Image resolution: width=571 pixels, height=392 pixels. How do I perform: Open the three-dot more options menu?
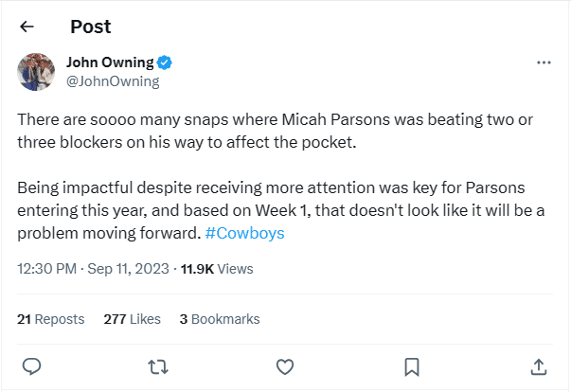pyautogui.click(x=544, y=62)
